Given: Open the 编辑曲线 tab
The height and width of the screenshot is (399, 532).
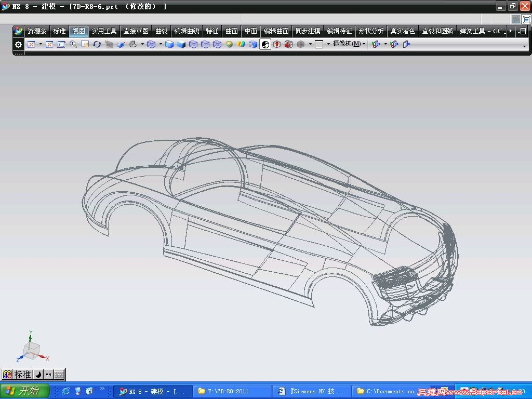Looking at the screenshot, I should 187,31.
